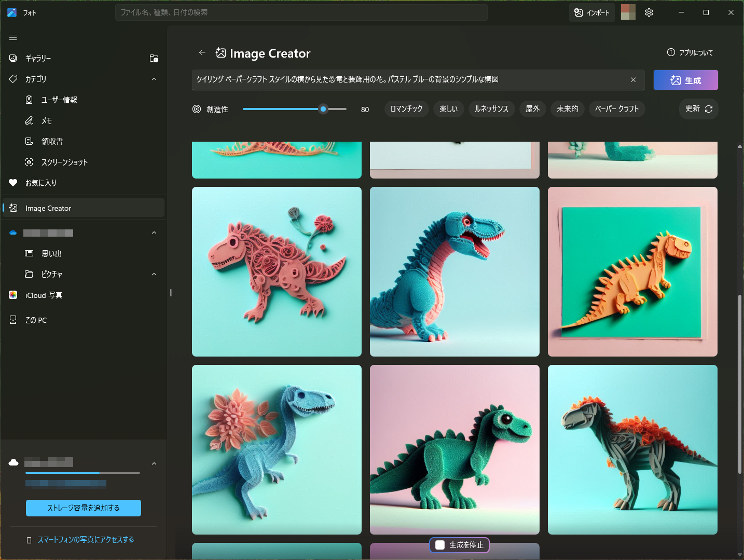Open the orange dinosaur on green paper image
This screenshot has width=744, height=560.
click(632, 271)
